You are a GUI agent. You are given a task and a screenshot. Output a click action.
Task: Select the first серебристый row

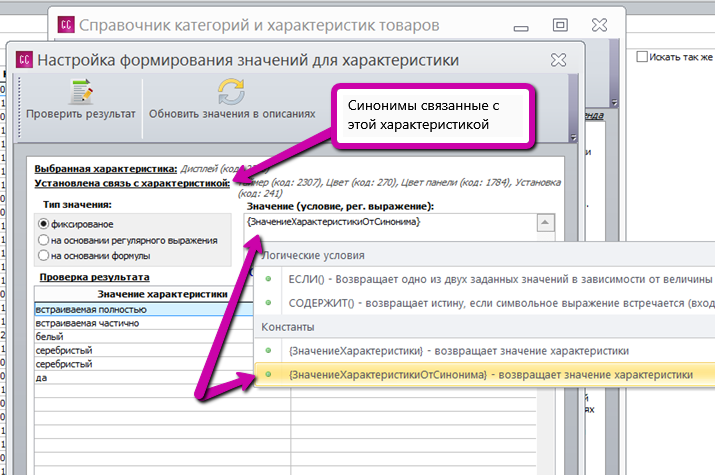tap(144, 350)
